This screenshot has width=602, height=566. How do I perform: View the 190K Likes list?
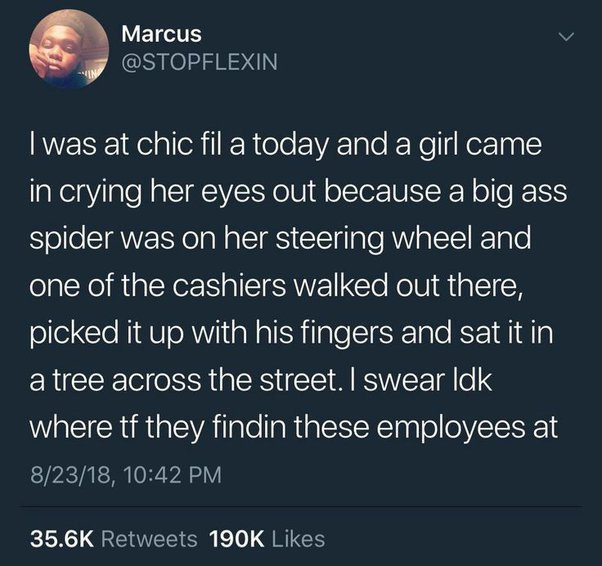pos(266,538)
